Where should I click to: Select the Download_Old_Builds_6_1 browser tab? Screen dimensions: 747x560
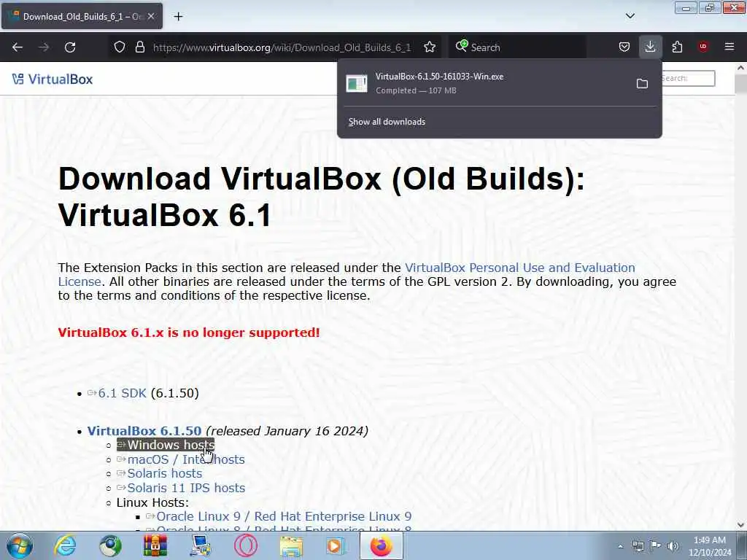[82, 16]
